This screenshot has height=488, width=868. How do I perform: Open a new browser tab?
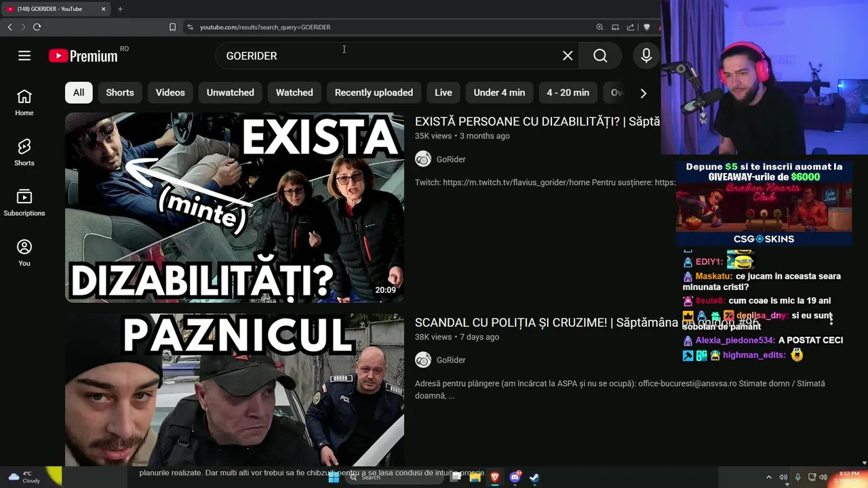120,9
